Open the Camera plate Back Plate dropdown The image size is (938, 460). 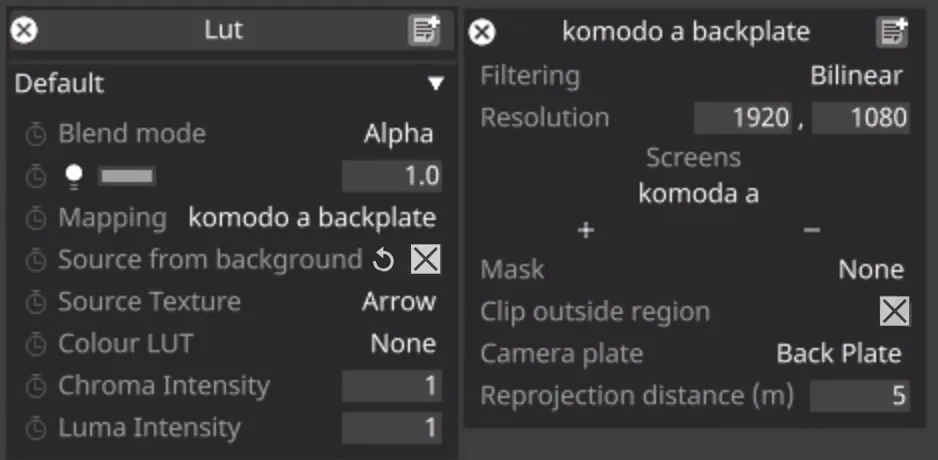(838, 354)
